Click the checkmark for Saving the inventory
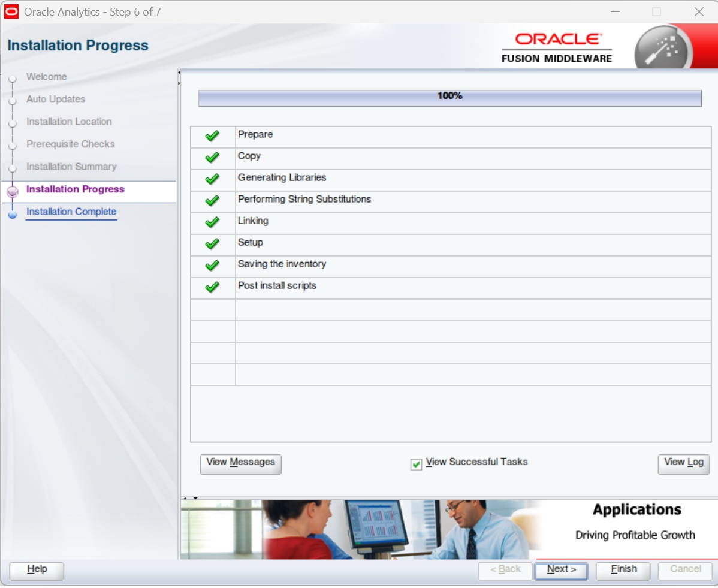The height and width of the screenshot is (588, 718). (x=212, y=266)
